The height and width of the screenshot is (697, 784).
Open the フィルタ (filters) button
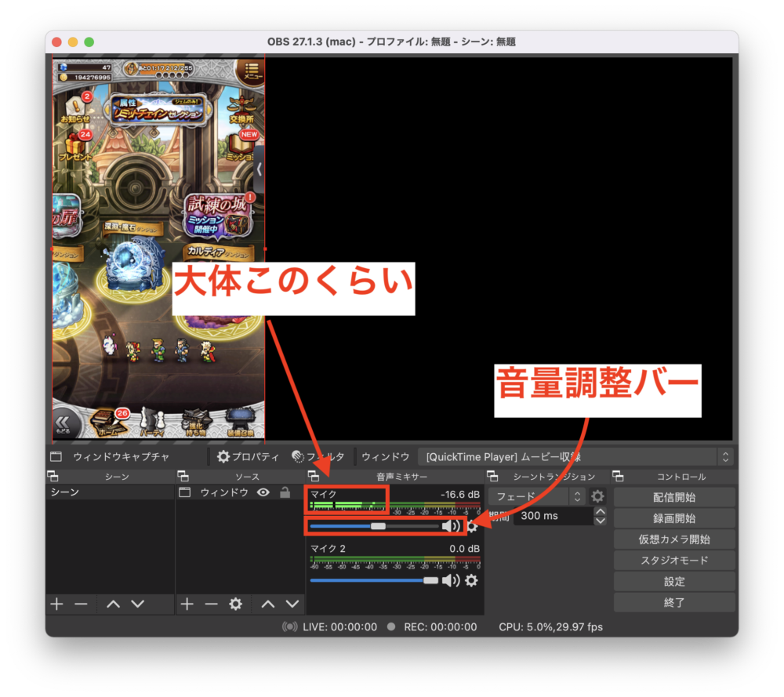point(318,456)
